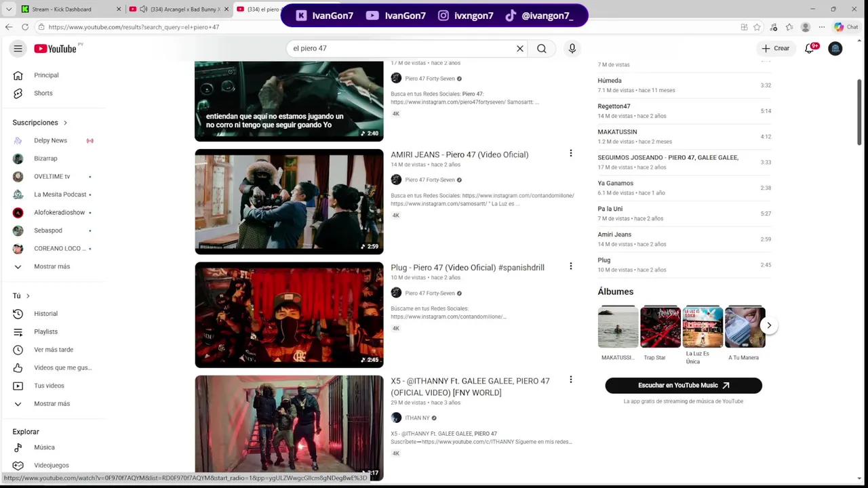Open MAKATUSSIN album cover

pyautogui.click(x=618, y=327)
